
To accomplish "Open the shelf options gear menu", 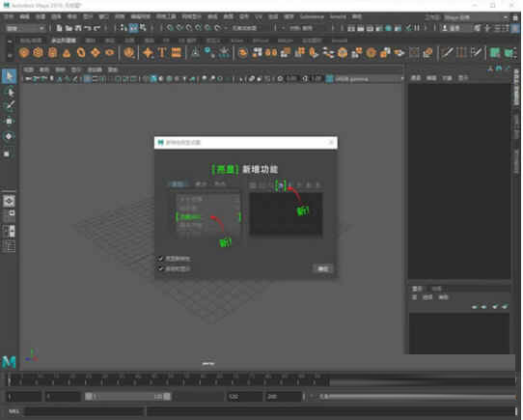I will (x=10, y=55).
